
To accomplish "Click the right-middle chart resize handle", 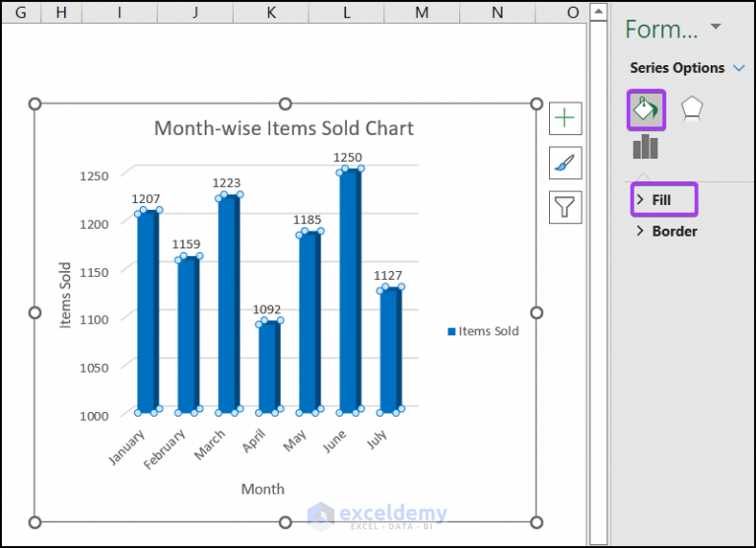I will [536, 312].
